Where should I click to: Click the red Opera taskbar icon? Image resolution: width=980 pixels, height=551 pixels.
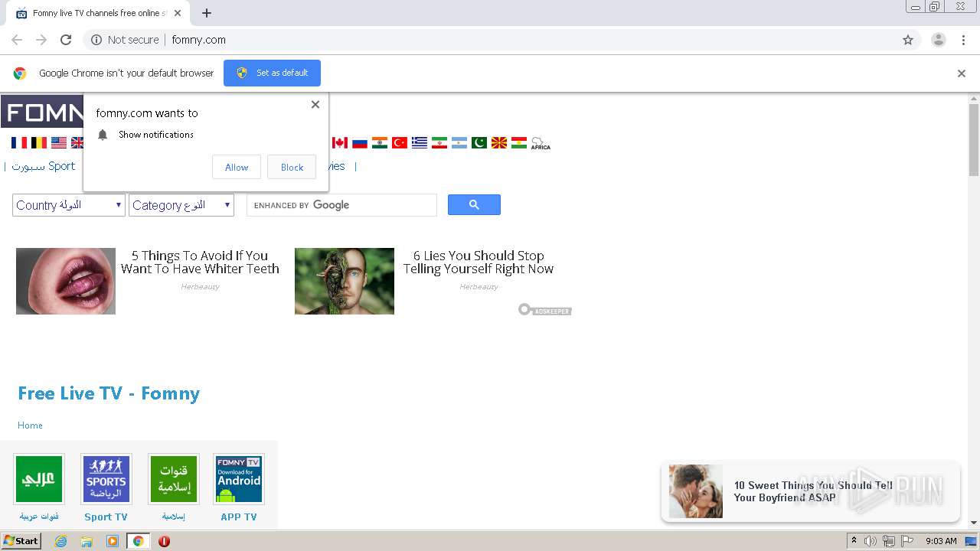point(164,541)
